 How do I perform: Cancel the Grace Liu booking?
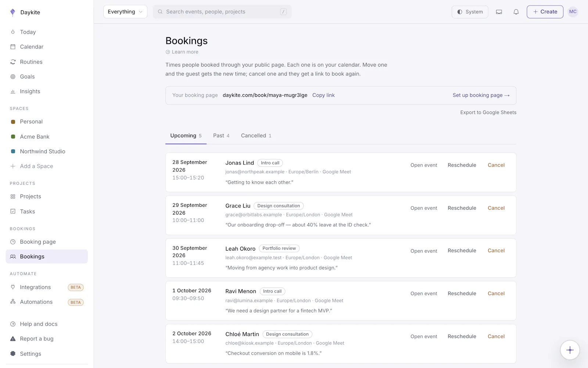coord(496,208)
